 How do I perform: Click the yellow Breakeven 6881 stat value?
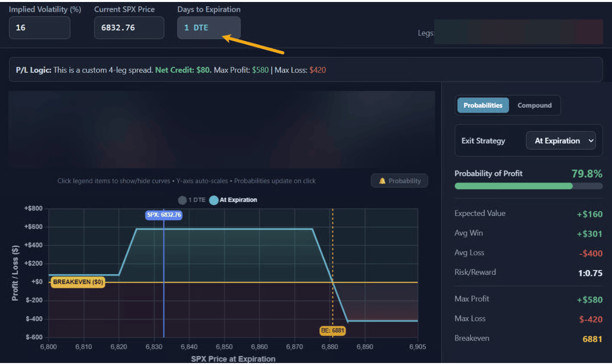pos(591,339)
